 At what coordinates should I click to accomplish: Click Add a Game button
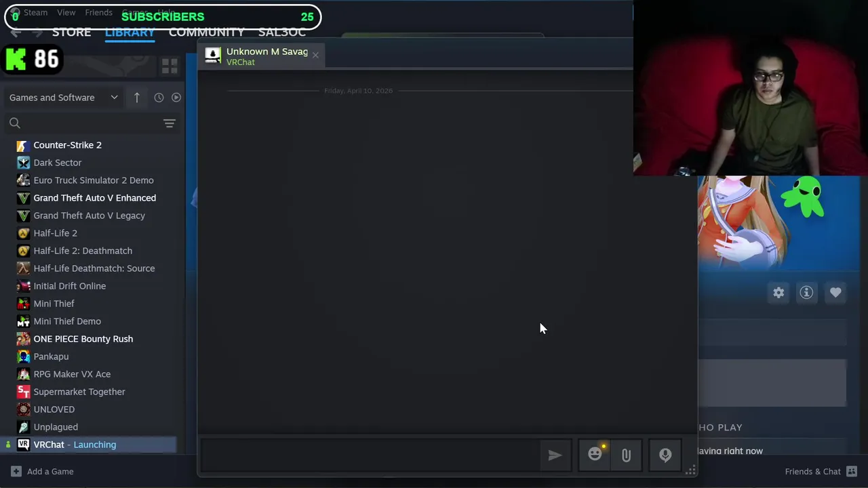coord(42,472)
